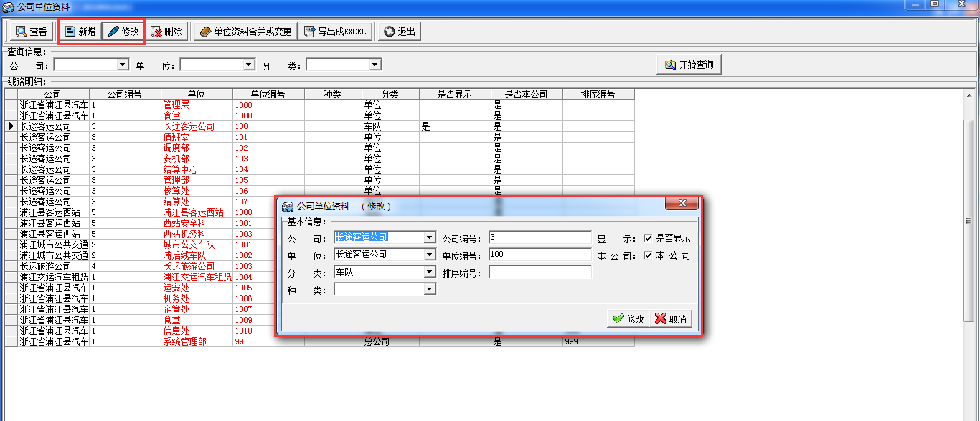980x421 pixels.
Task: Confirm with the green-check 修改 button in the dialog
Action: 628,319
